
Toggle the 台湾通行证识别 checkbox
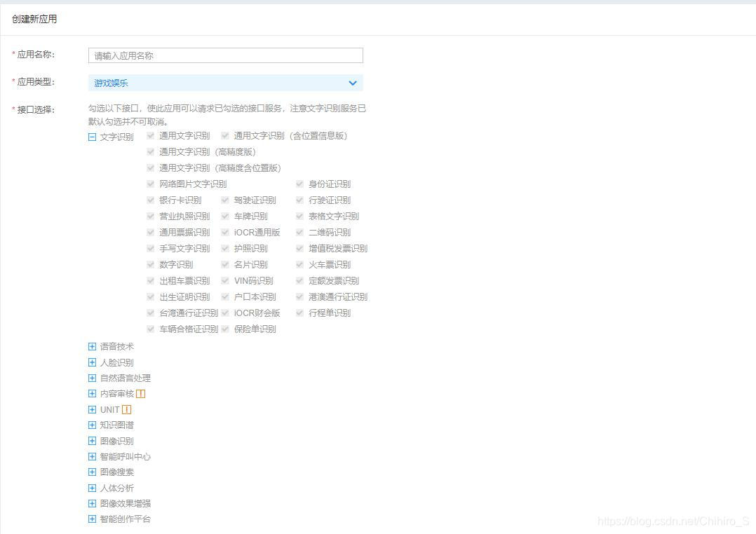pos(150,313)
